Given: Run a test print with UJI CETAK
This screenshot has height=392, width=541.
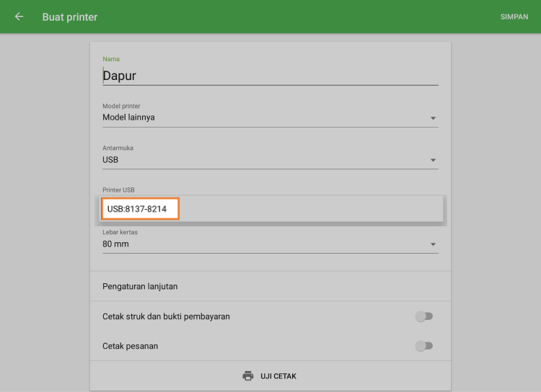Looking at the screenshot, I should 270,376.
